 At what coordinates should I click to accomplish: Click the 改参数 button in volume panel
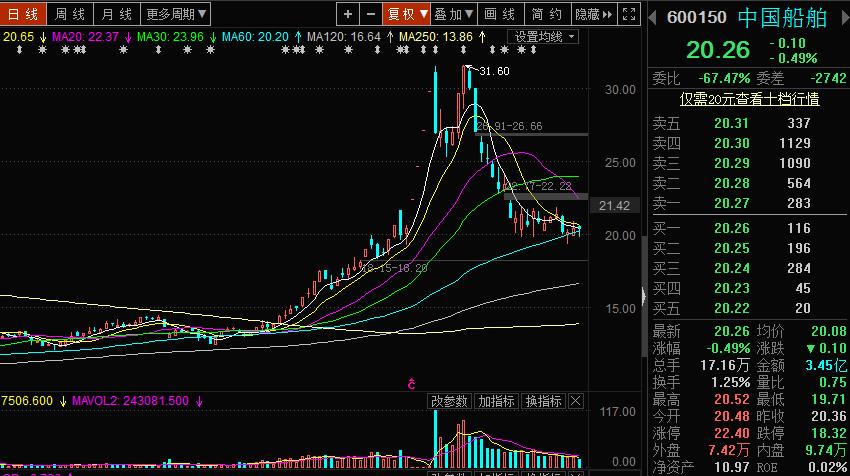[x=449, y=401]
